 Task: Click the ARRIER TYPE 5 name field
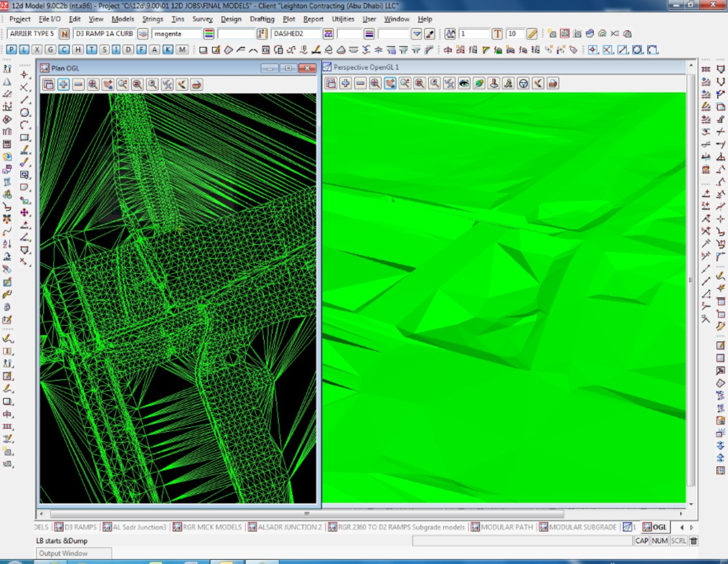click(32, 34)
